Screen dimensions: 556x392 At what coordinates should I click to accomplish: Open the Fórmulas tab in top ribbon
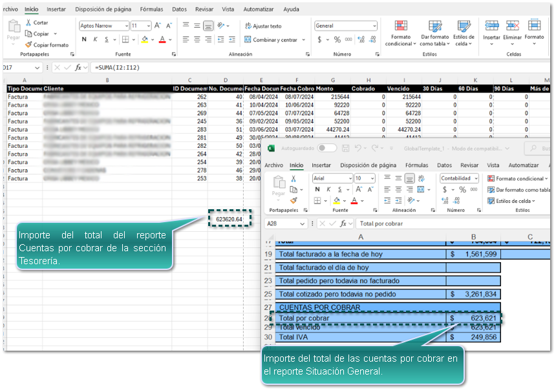pos(151,10)
